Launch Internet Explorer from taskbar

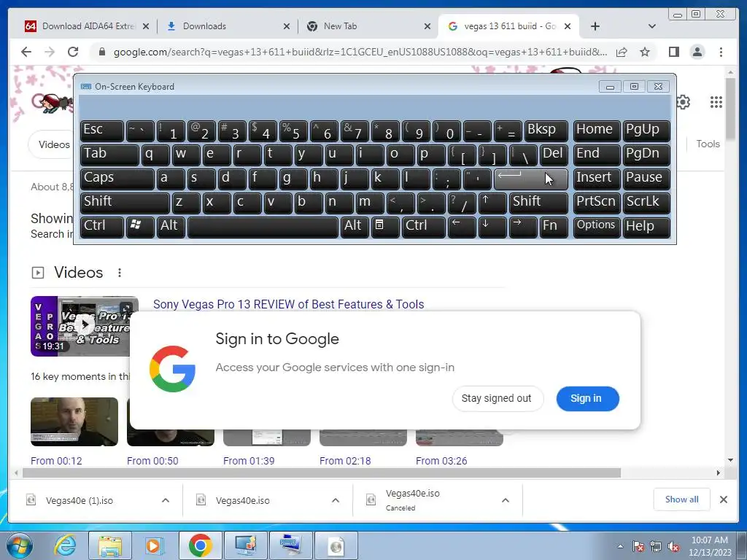(64, 545)
